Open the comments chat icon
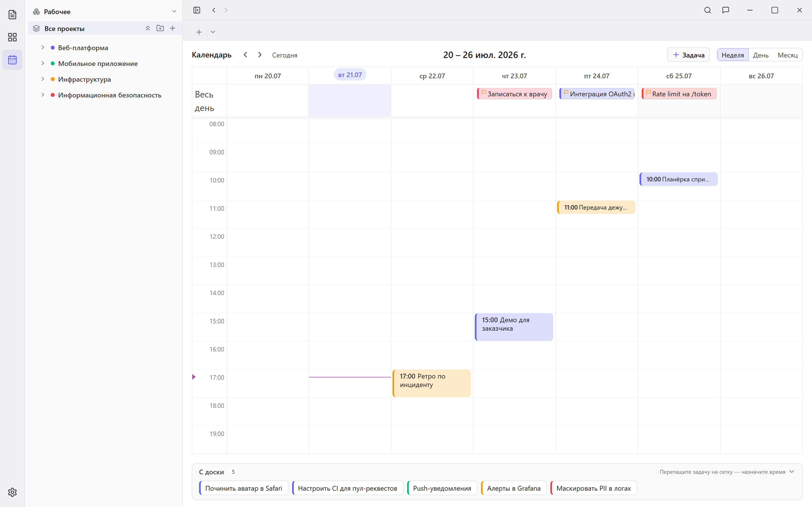 pos(726,10)
